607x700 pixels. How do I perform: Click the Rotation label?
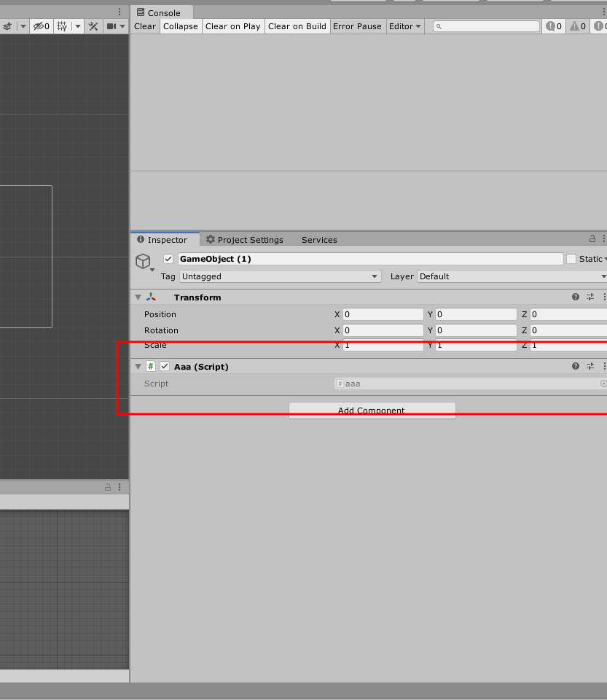[x=161, y=330]
